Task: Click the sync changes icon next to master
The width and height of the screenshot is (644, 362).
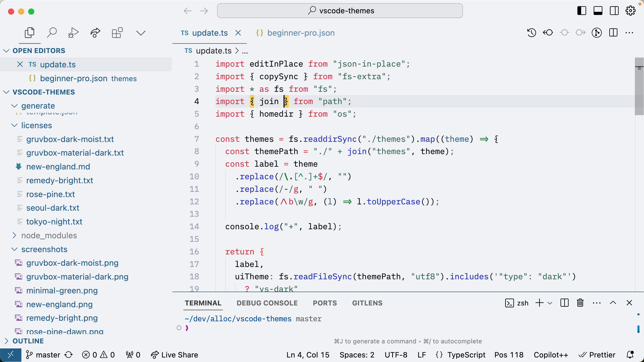Action: point(69,355)
